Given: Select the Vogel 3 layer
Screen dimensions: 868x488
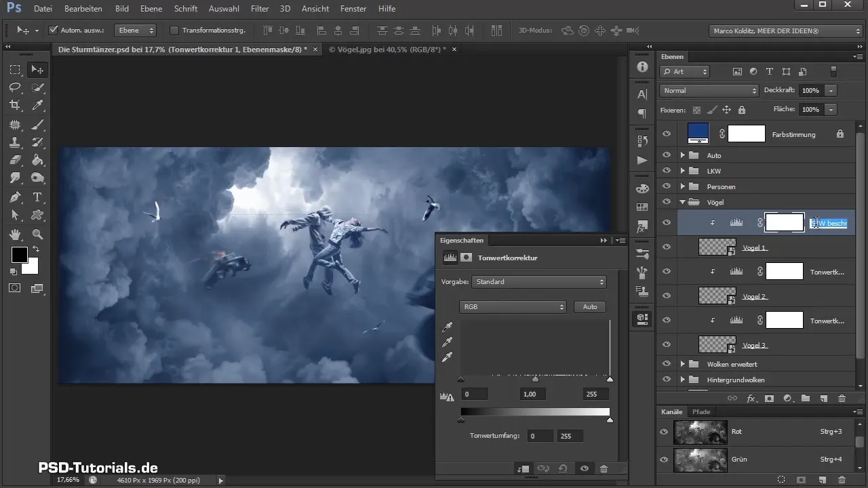Looking at the screenshot, I should pos(756,345).
